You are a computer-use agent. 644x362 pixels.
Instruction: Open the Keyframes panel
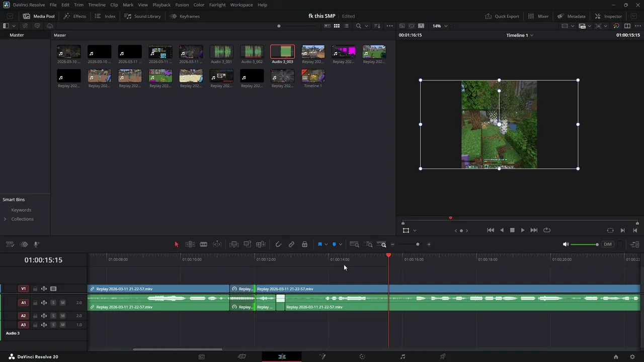(x=185, y=16)
